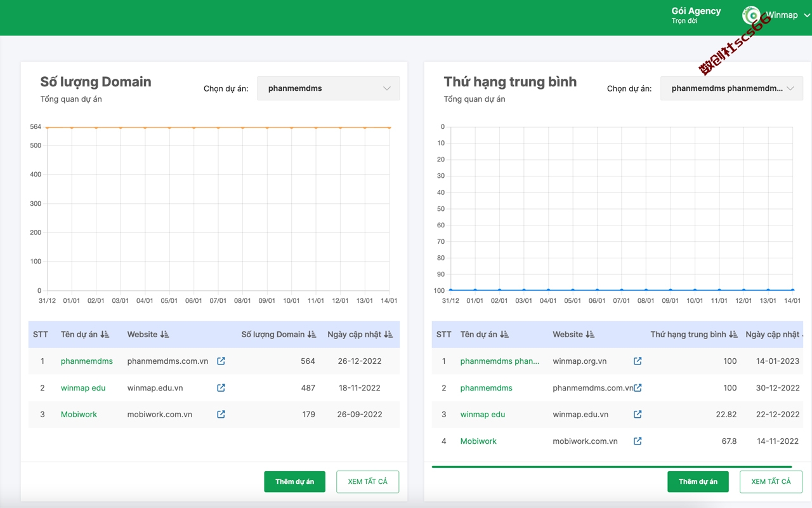Click date 30-12-2022 in ranking table

coord(778,387)
